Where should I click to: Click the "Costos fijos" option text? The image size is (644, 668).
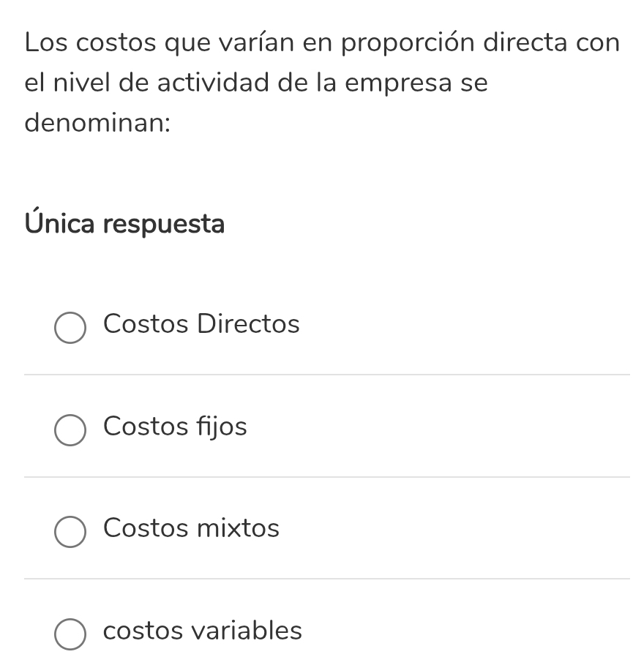point(175,426)
